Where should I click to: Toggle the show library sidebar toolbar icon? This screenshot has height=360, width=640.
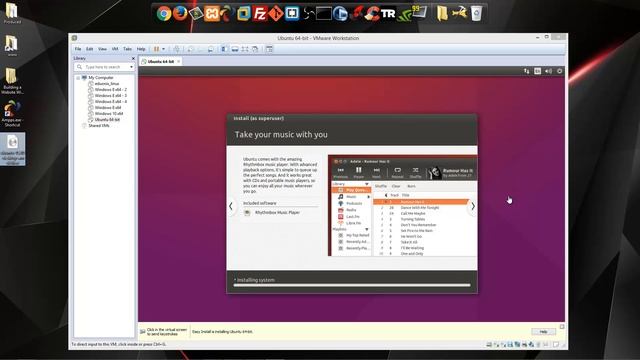[224, 49]
